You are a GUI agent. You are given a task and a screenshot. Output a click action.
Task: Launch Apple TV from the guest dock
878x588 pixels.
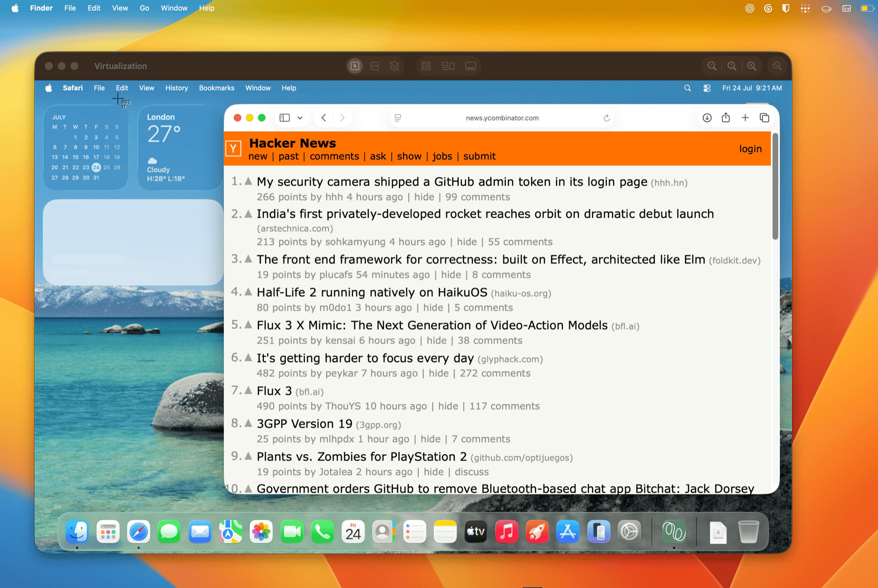[x=476, y=532]
